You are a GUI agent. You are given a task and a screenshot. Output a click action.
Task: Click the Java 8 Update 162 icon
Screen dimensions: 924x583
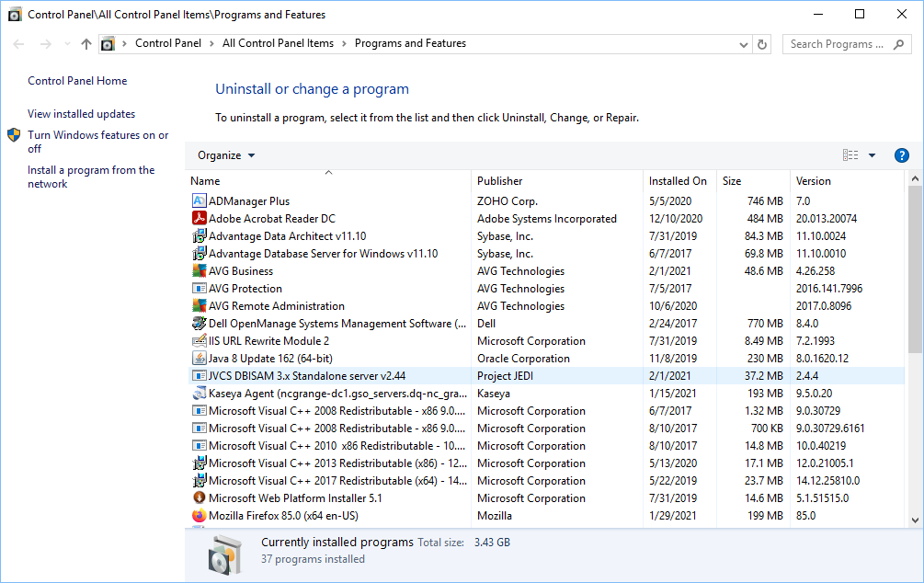(200, 359)
